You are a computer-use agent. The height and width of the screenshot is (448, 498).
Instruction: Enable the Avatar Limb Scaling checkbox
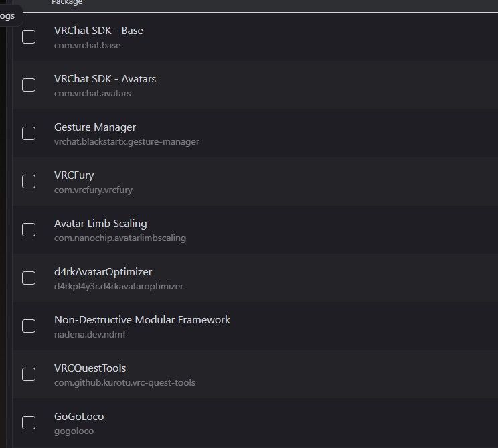tap(29, 230)
